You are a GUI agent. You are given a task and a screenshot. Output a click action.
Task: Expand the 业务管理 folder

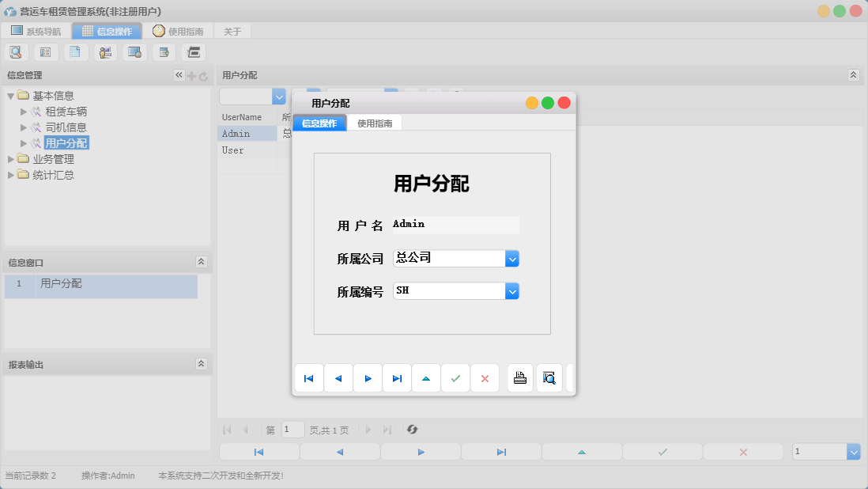[11, 159]
